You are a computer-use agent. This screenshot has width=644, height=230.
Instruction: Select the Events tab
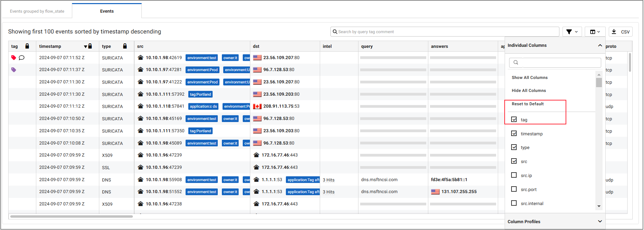[x=107, y=11]
